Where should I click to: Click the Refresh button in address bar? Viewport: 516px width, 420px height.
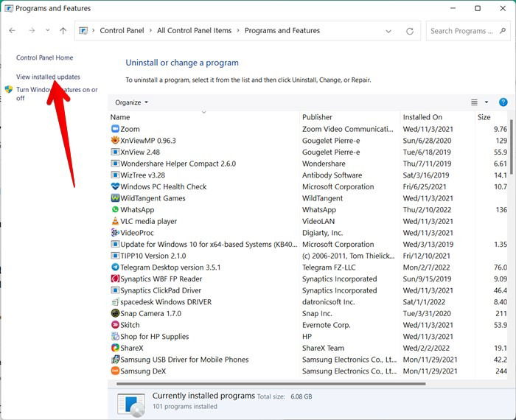click(x=409, y=31)
